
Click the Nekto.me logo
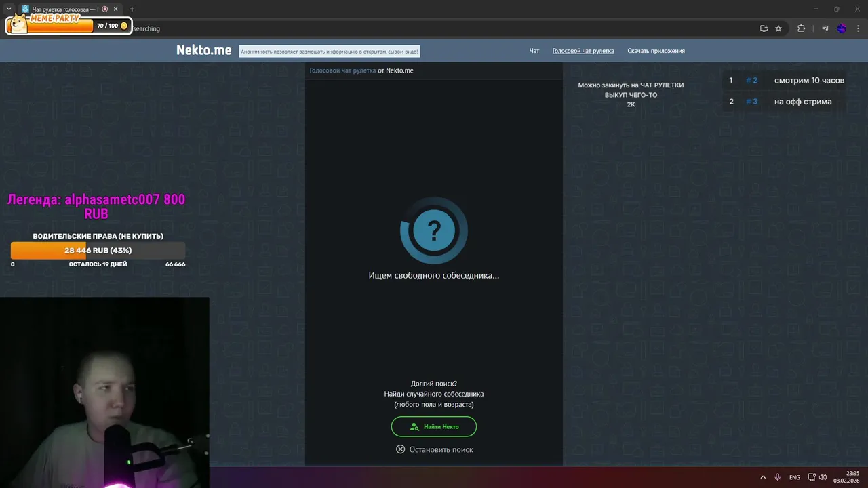pyautogui.click(x=203, y=50)
